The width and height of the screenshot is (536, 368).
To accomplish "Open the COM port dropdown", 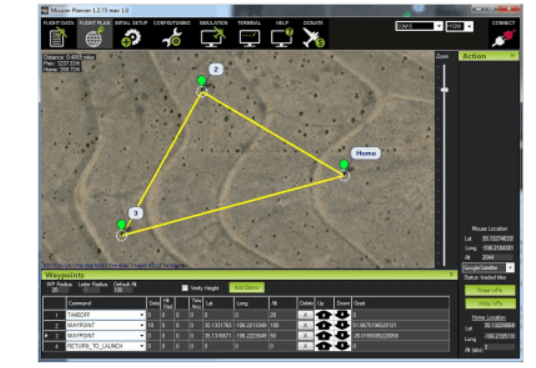I will point(439,26).
